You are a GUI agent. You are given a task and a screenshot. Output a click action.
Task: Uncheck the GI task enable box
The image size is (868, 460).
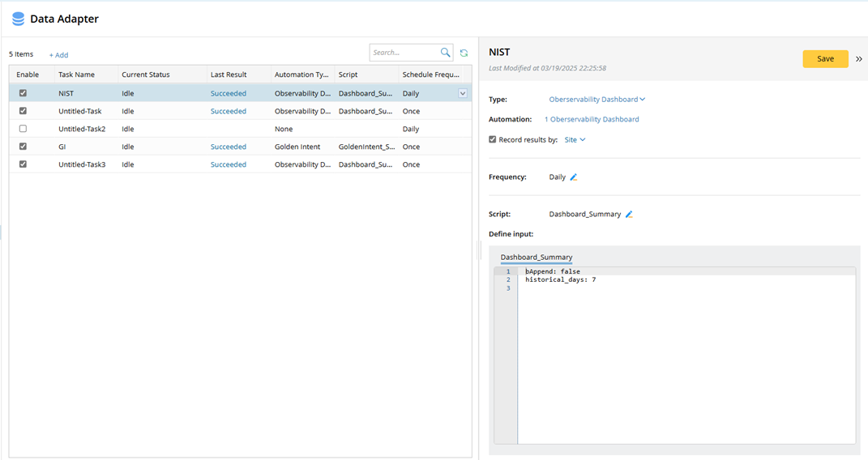(23, 147)
